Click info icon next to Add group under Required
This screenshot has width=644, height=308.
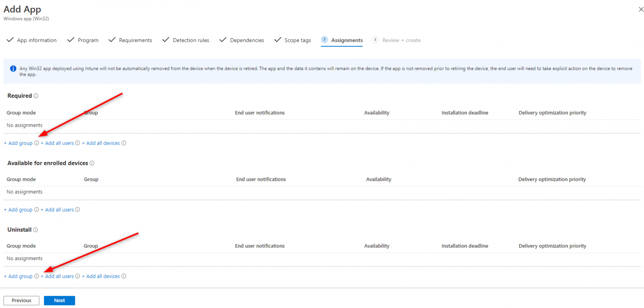[x=36, y=143]
